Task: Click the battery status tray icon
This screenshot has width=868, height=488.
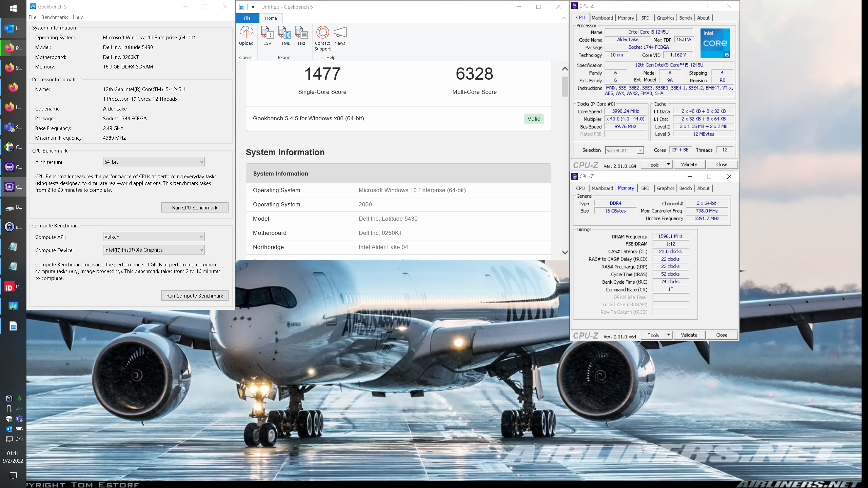Action: click(19, 429)
